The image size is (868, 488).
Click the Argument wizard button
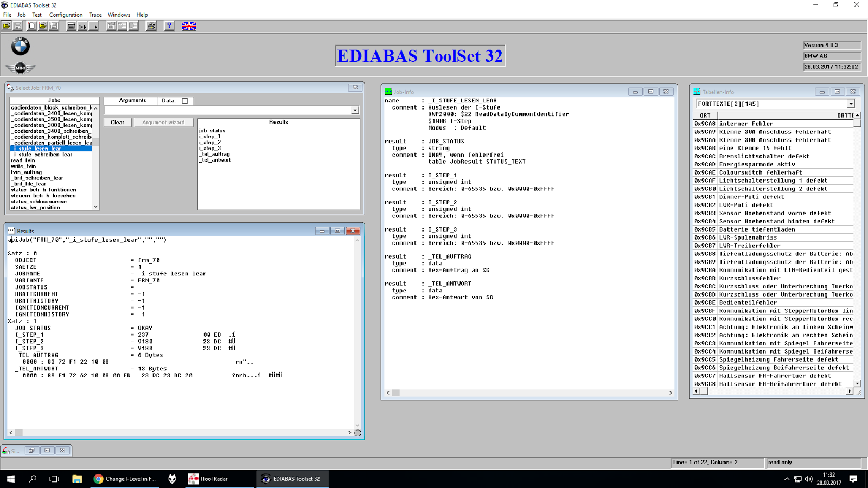pos(163,123)
